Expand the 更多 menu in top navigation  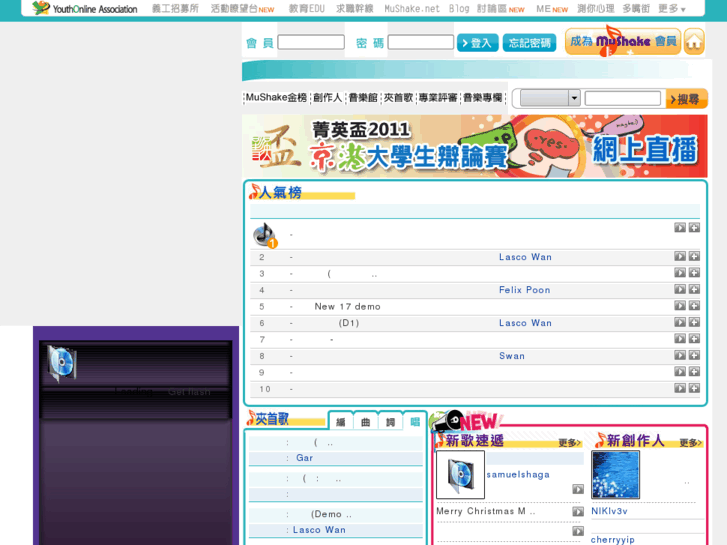pos(672,8)
